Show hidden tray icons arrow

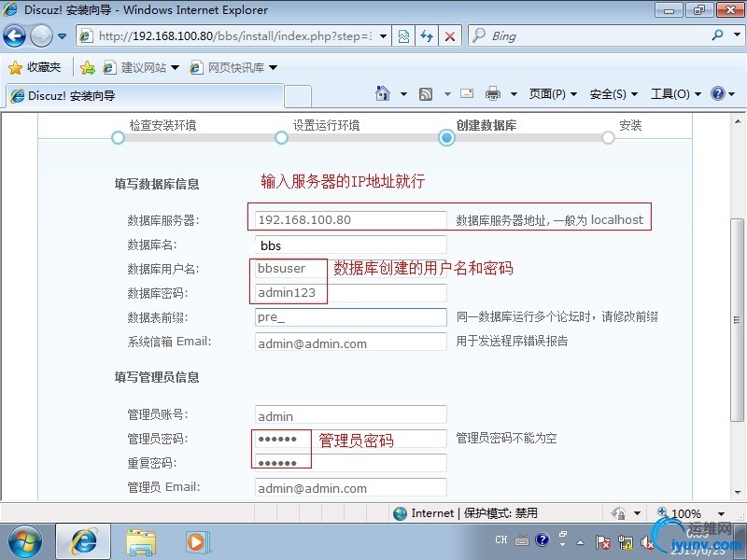(580, 542)
